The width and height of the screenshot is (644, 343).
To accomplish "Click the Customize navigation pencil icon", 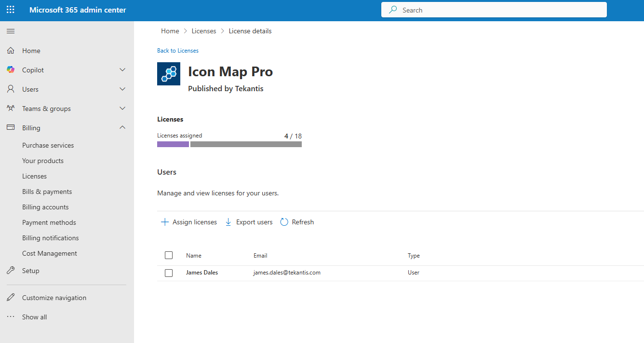I will click(11, 298).
